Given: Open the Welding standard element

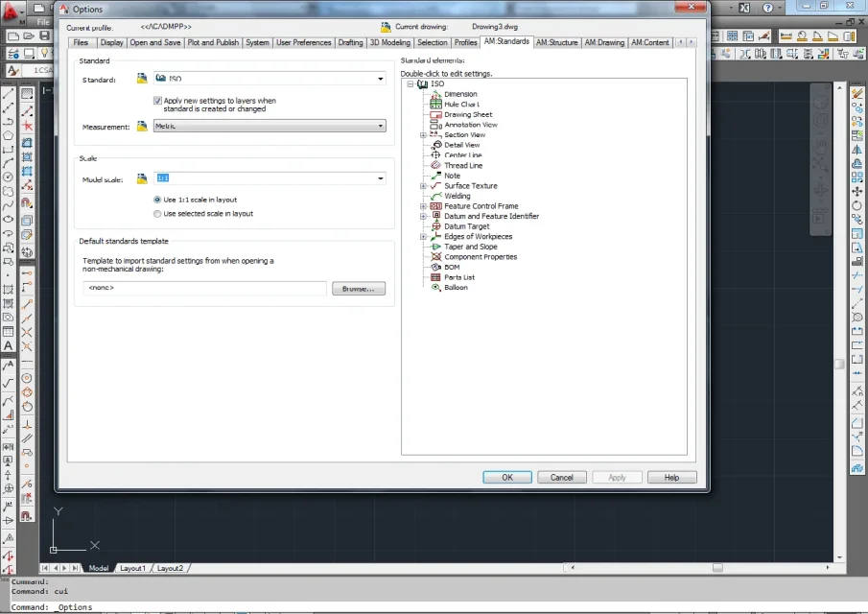Looking at the screenshot, I should pyautogui.click(x=457, y=196).
